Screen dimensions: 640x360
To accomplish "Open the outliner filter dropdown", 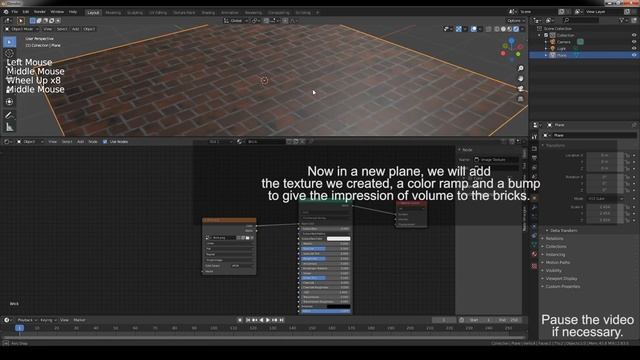I will click(623, 20).
